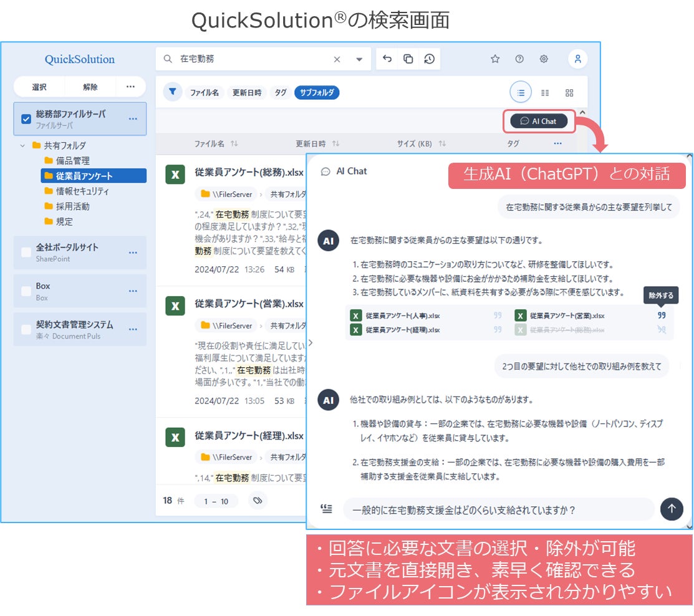Collapse the 共有フォルダ tree node
This screenshot has height=616, width=694.
coord(22,146)
